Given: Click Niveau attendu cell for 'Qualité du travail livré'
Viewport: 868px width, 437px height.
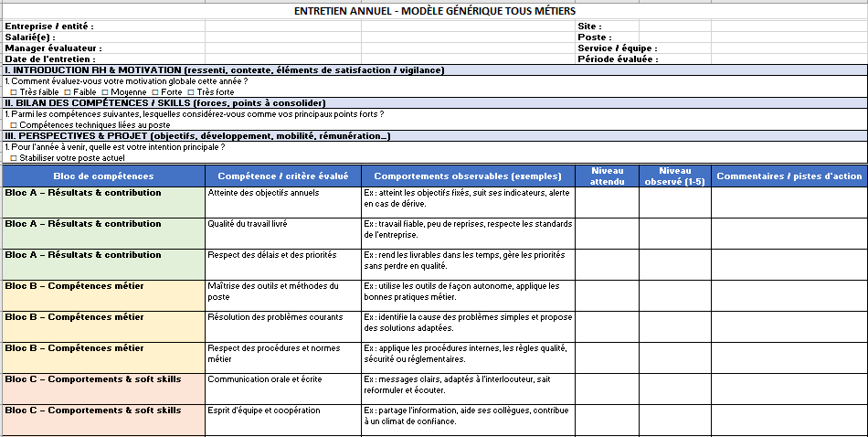Looking at the screenshot, I should 607,232.
